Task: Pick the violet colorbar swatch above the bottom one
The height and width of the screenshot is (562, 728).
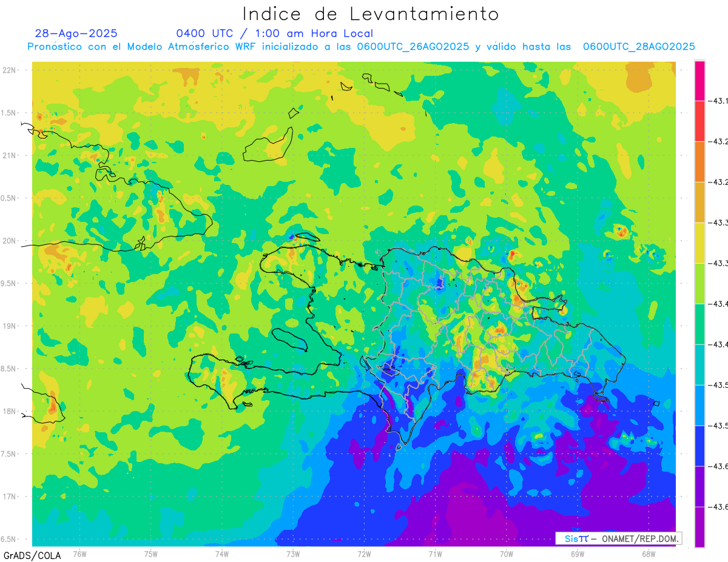Action: (x=699, y=486)
